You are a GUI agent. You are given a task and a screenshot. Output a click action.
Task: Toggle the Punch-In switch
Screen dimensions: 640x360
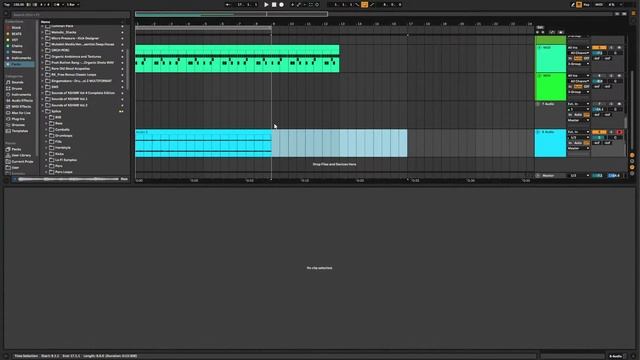[x=358, y=4]
